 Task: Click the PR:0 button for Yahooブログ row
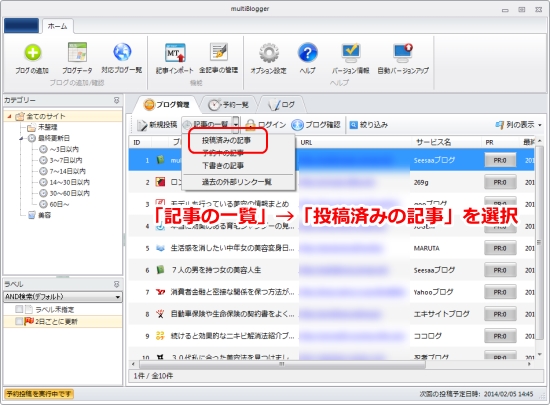pyautogui.click(x=500, y=292)
